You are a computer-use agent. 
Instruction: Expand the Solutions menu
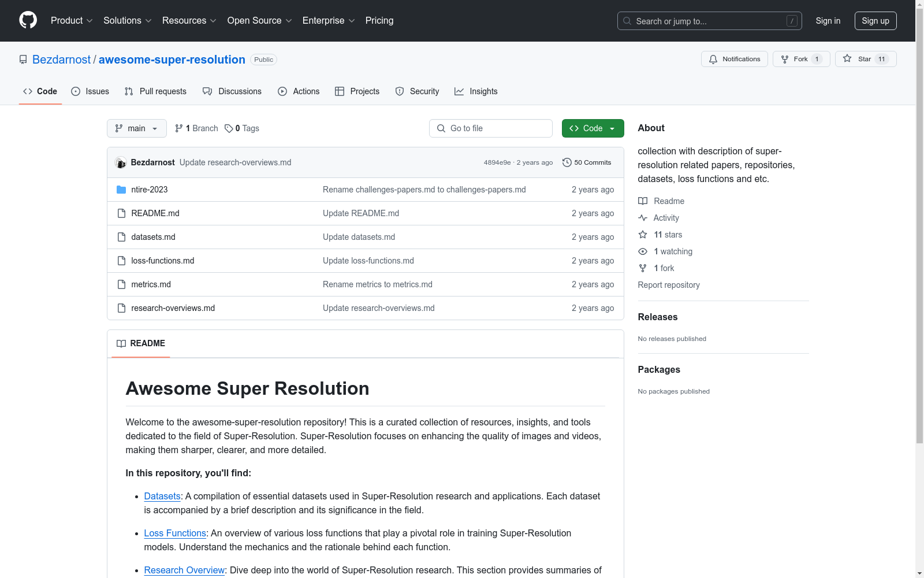tap(128, 20)
